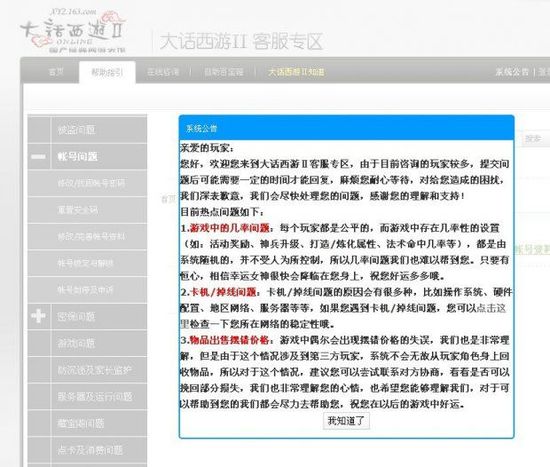The height and width of the screenshot is (467, 550).
Task: Click the 系统公告 dialog title bar
Action: (347, 128)
